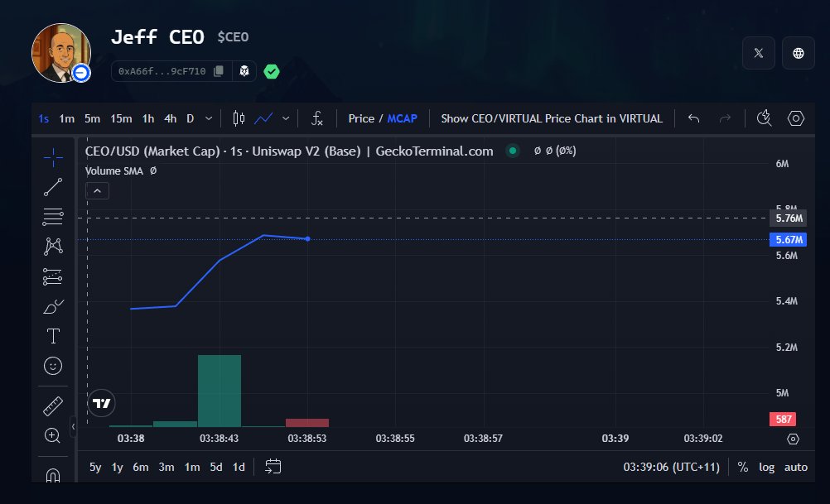Select the brush drawing tool
Image resolution: width=830 pixels, height=504 pixels.
[53, 306]
